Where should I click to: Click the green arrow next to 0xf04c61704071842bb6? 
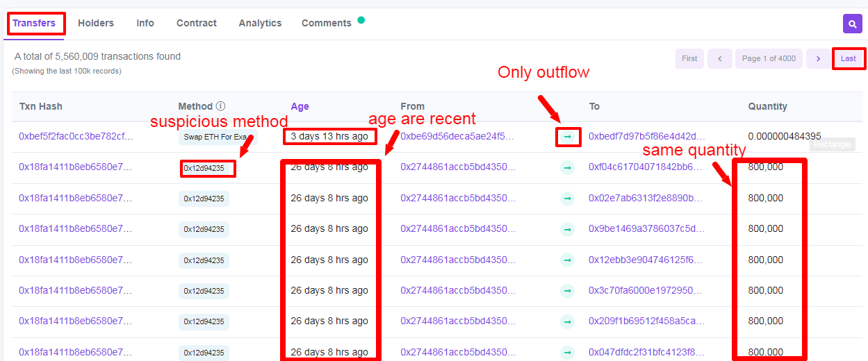point(568,167)
